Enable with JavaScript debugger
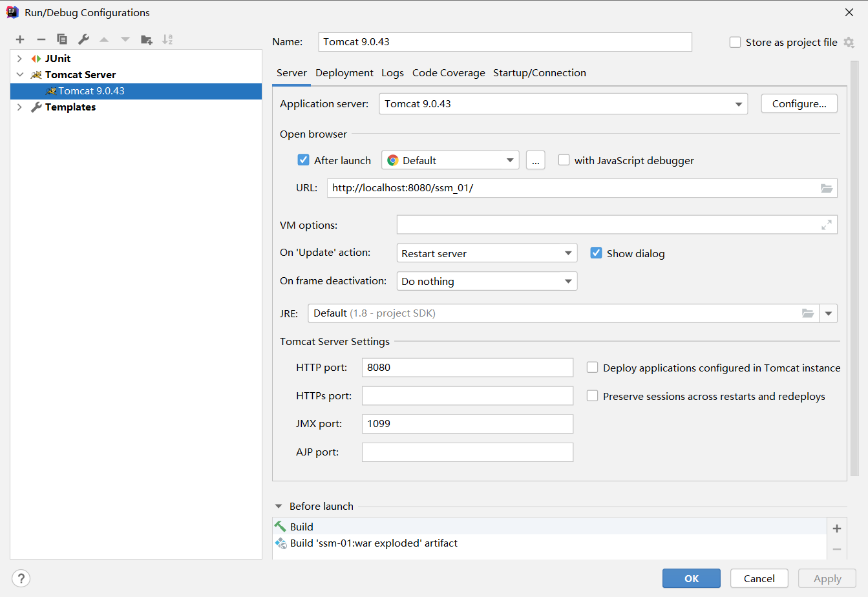 [564, 160]
